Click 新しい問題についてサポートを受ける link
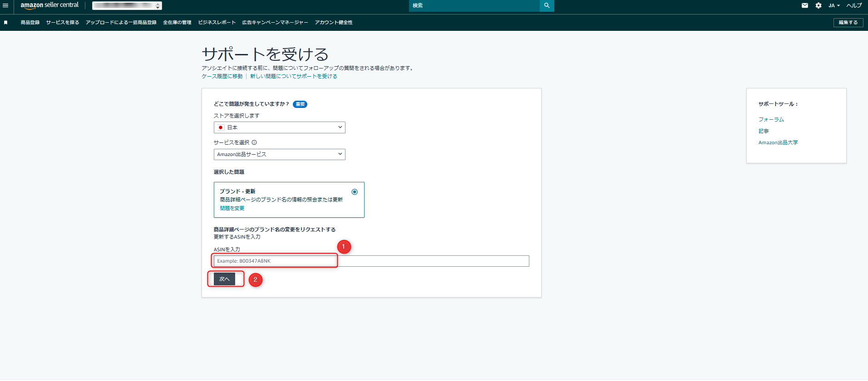 [294, 76]
